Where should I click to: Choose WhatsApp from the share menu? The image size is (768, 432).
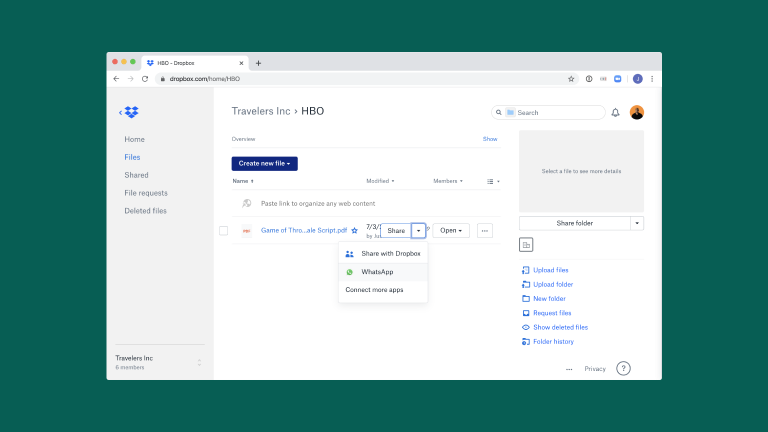[x=377, y=272]
